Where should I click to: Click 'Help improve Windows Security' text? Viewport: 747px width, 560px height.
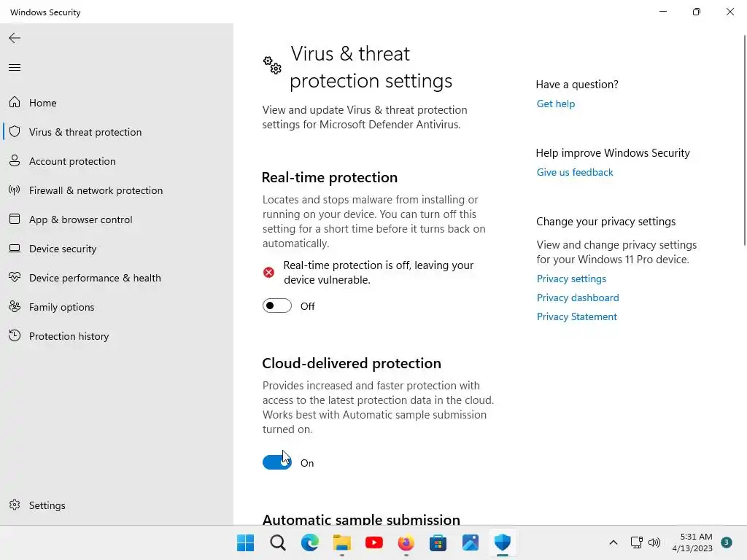click(613, 153)
